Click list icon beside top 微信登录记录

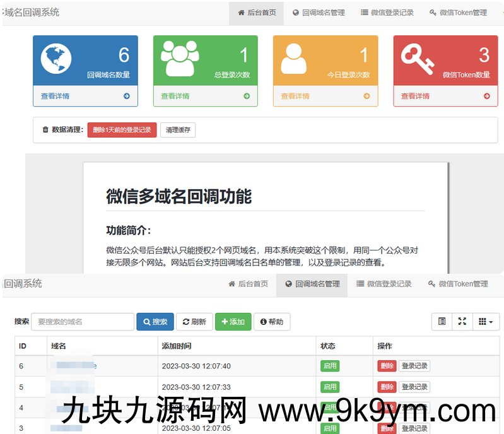click(364, 13)
